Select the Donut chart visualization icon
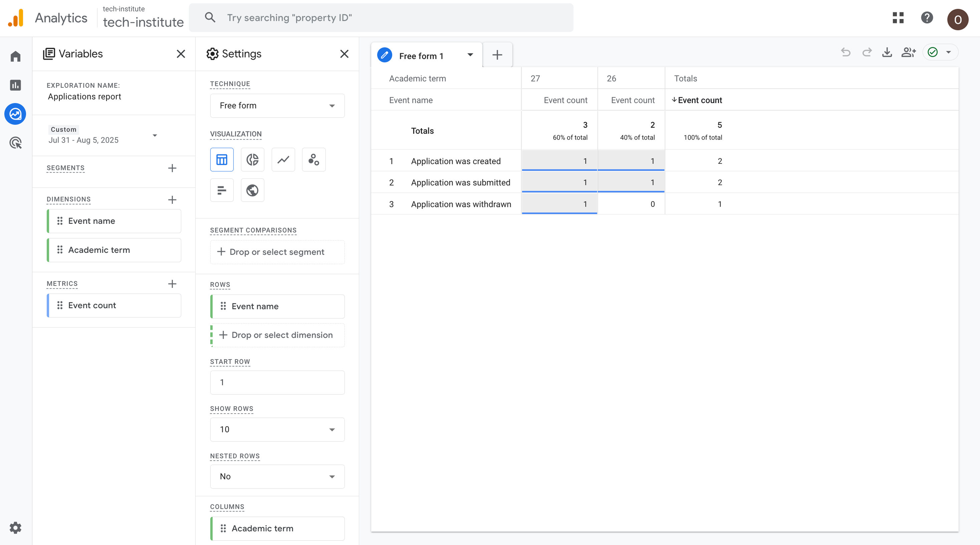 coord(253,160)
